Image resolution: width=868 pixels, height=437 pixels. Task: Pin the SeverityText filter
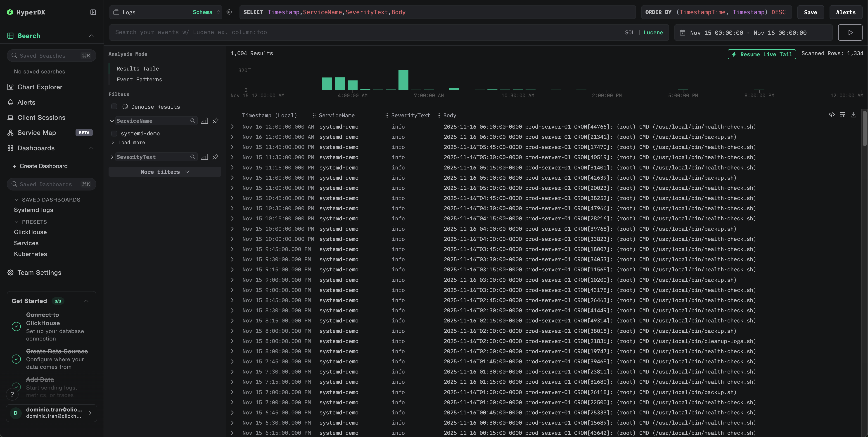pyautogui.click(x=215, y=157)
